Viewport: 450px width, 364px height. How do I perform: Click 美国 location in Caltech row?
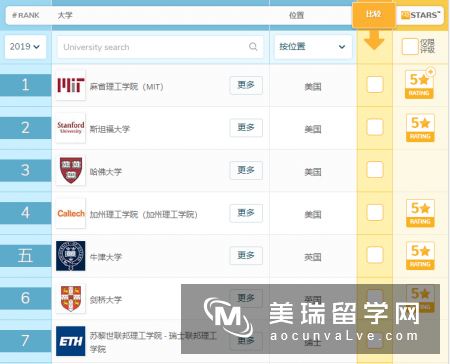(x=313, y=215)
